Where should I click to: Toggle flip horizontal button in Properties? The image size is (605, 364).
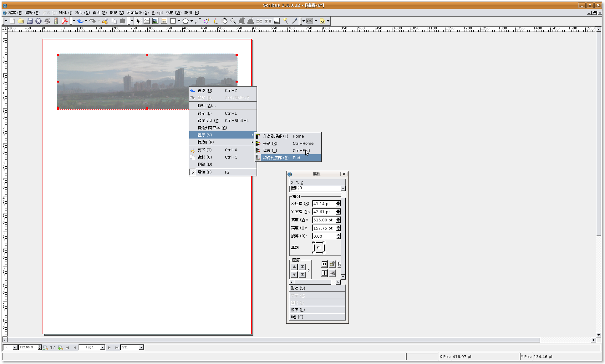pos(324,264)
